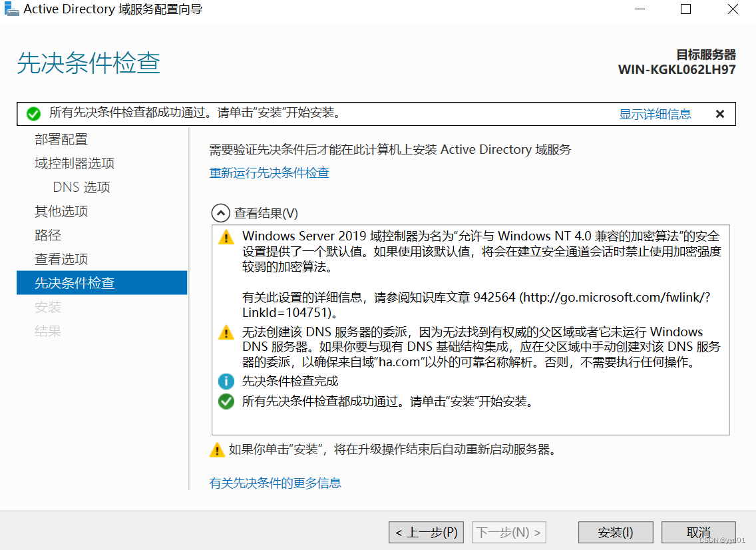This screenshot has height=550, width=756.
Task: Click the blue info icon beside 先决条件检查完成
Action: [226, 381]
